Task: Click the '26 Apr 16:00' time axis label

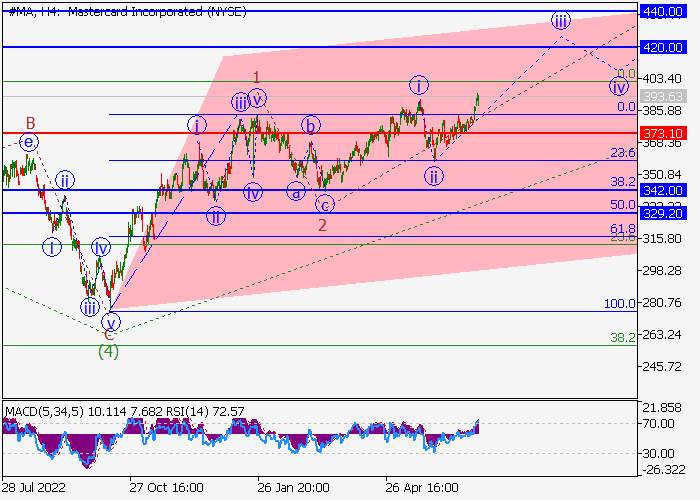Action: [422, 488]
